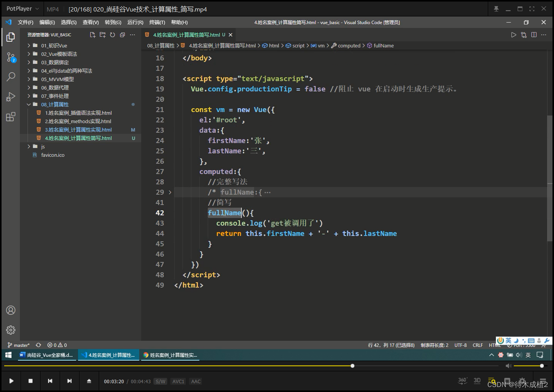Open the Manage gear icon
The height and width of the screenshot is (392, 554).
click(x=11, y=330)
